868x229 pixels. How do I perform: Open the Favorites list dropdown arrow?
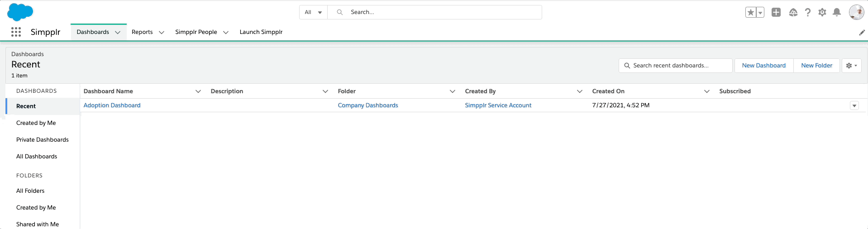tap(760, 12)
